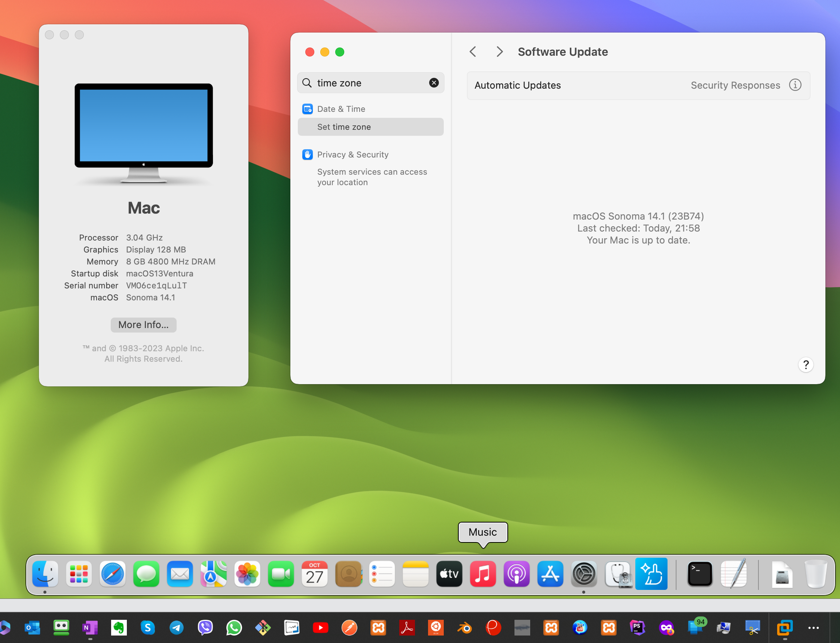The width and height of the screenshot is (840, 643).
Task: Click '8 GB 4800 MHz DRAM' memory value
Action: [x=171, y=261]
